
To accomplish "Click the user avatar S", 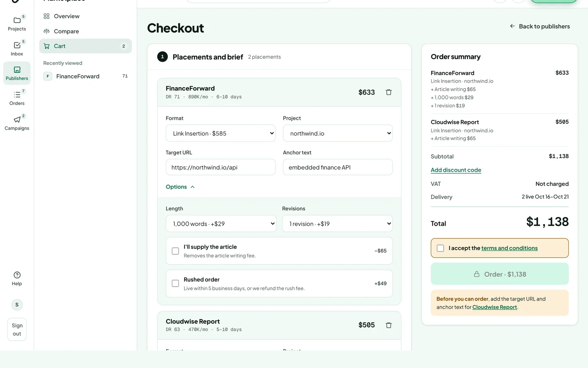I will tap(17, 305).
